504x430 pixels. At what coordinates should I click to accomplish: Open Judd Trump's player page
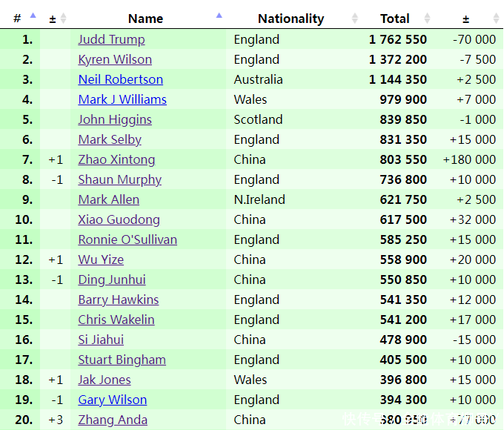click(111, 39)
